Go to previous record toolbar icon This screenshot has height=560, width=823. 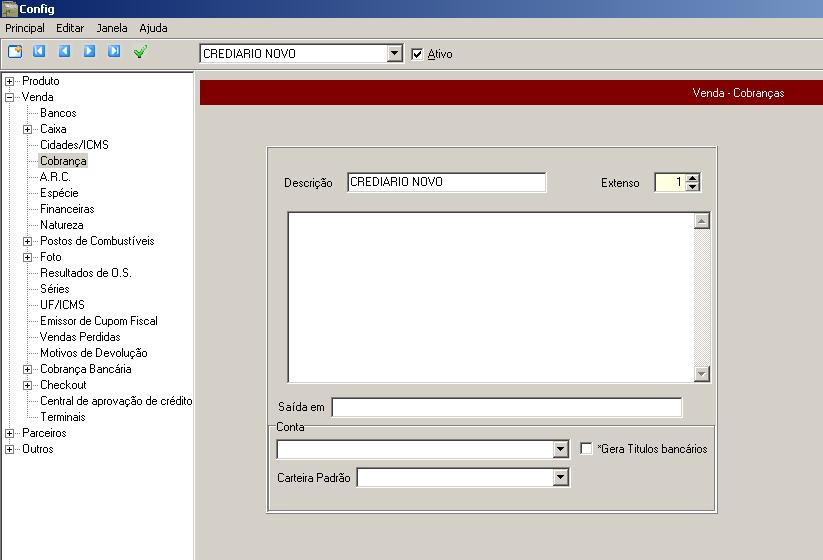pyautogui.click(x=64, y=51)
